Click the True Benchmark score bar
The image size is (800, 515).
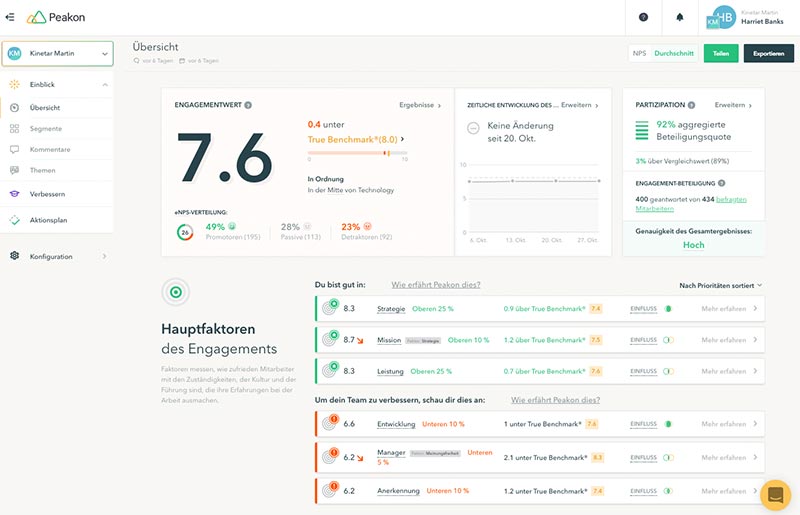(357, 153)
